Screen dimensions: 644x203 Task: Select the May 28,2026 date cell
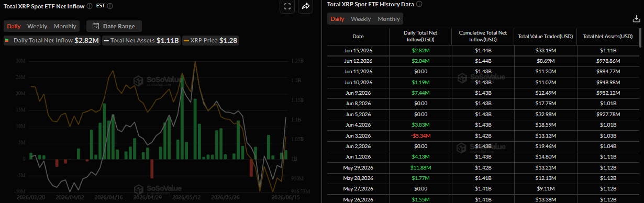click(x=358, y=178)
